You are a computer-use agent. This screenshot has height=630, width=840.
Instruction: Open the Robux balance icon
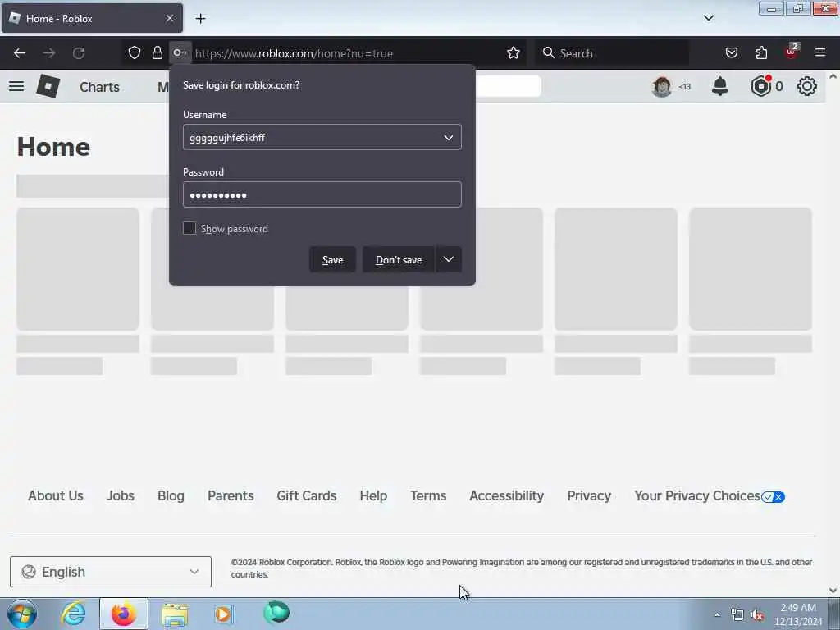pos(760,85)
